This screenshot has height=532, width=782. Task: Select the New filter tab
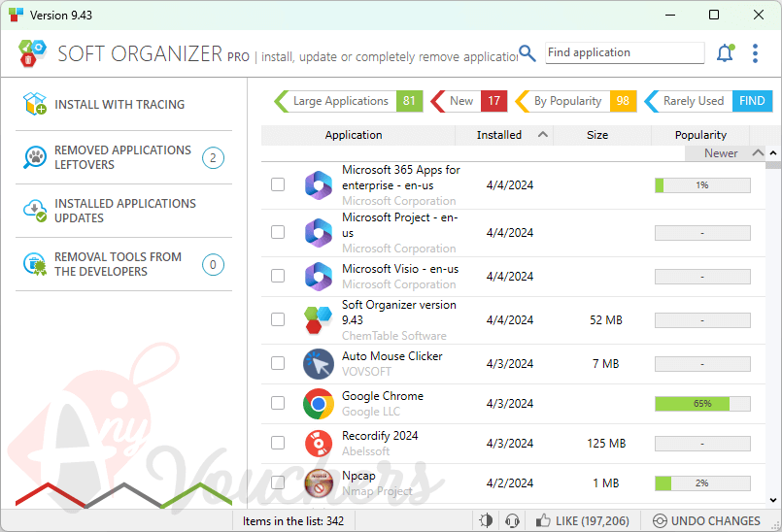pyautogui.click(x=468, y=101)
